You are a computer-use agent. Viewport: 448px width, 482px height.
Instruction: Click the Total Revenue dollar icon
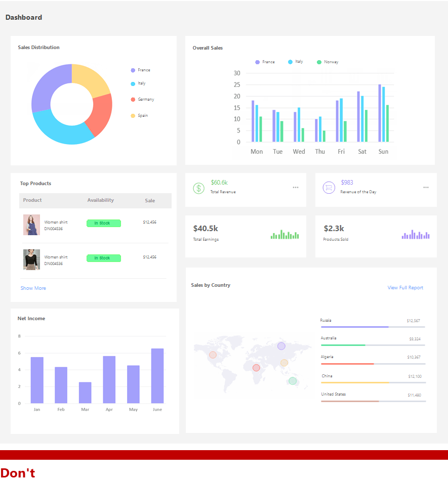pyautogui.click(x=198, y=188)
